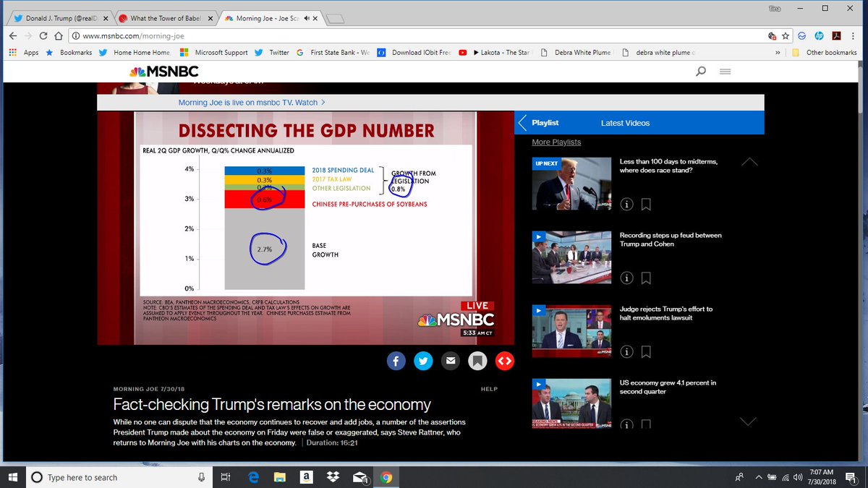Bookmark 'Judge rejects Trump's effort' video

646,352
